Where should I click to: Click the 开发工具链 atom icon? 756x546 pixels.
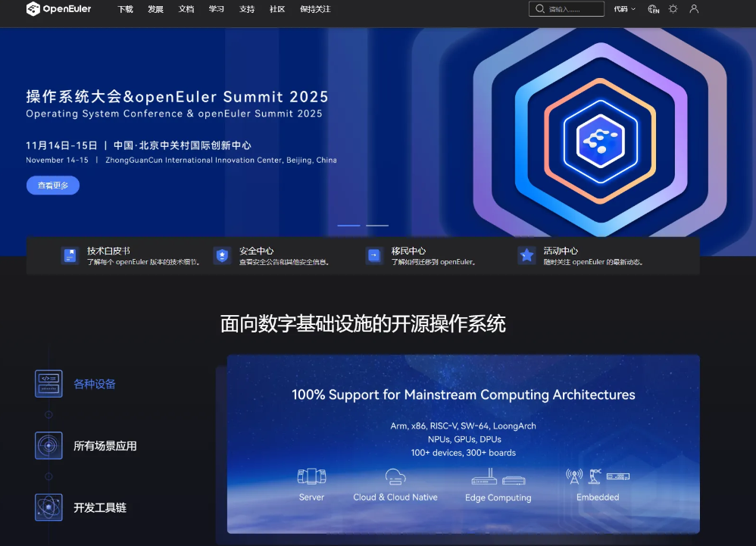48,507
